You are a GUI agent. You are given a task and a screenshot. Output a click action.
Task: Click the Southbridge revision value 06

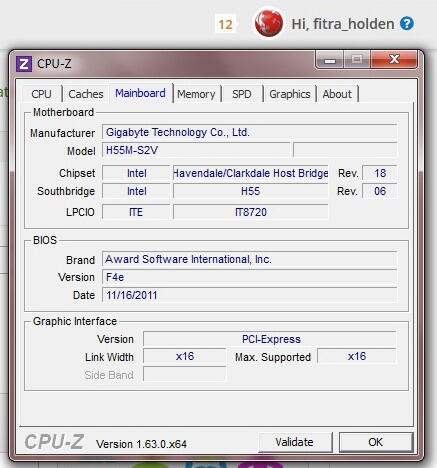pyautogui.click(x=380, y=191)
